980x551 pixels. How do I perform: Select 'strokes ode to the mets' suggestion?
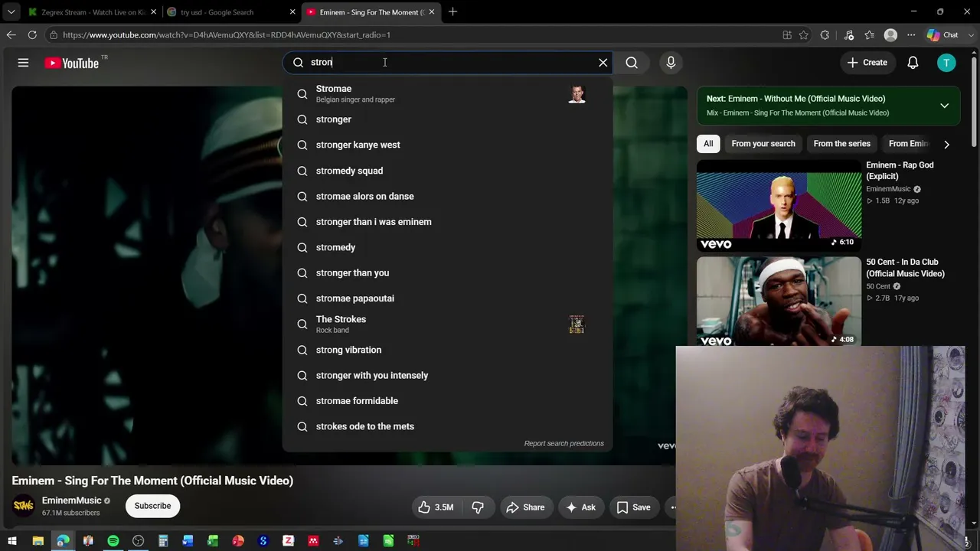pos(448,426)
